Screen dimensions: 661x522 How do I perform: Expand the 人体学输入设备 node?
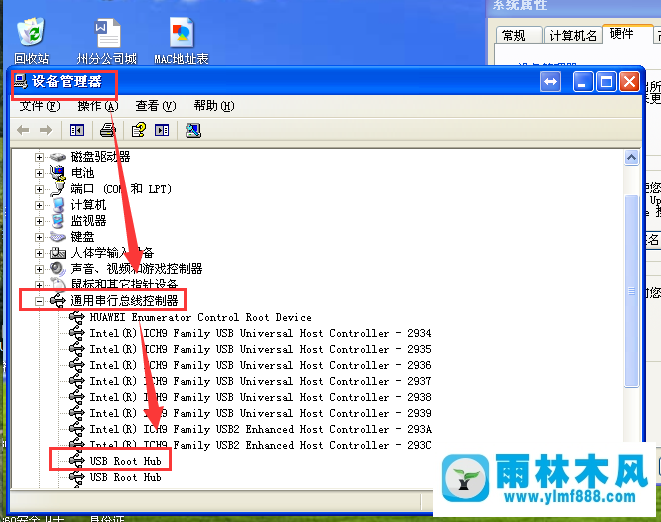(39, 253)
